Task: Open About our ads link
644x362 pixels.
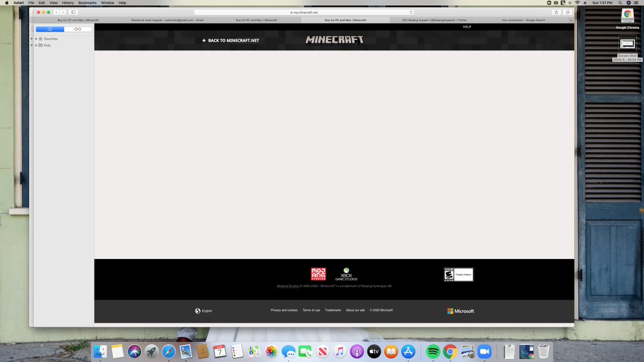Action: tap(355, 310)
